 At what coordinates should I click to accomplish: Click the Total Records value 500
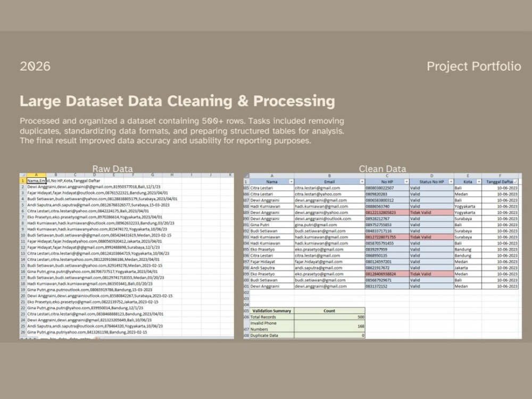coord(329,317)
